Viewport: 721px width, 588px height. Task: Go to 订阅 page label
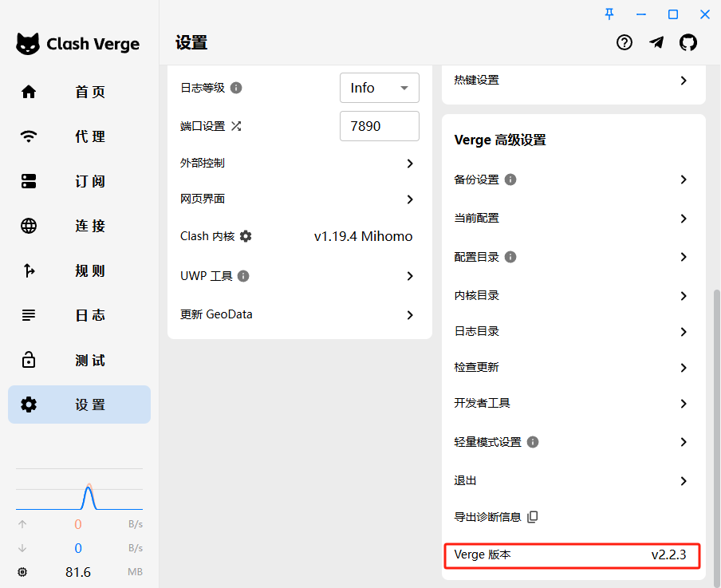click(x=90, y=181)
